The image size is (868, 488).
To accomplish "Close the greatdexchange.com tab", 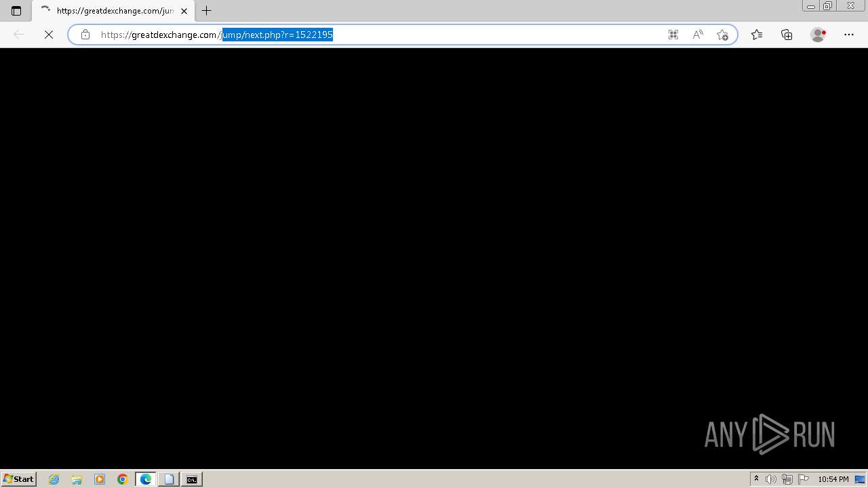I will pyautogui.click(x=184, y=11).
